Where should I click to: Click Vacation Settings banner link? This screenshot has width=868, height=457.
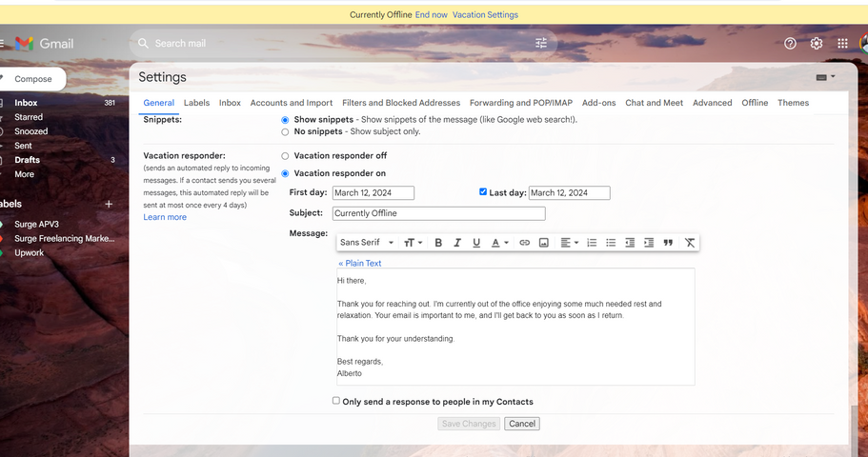point(485,15)
